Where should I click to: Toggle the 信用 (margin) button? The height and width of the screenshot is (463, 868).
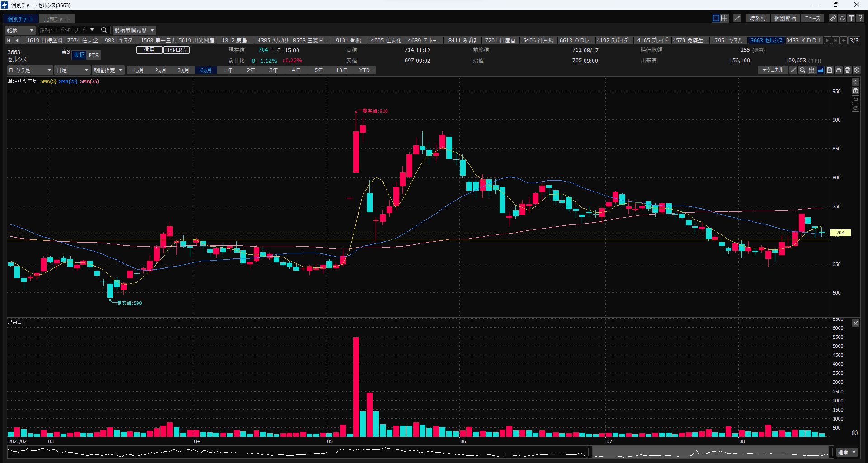point(149,50)
